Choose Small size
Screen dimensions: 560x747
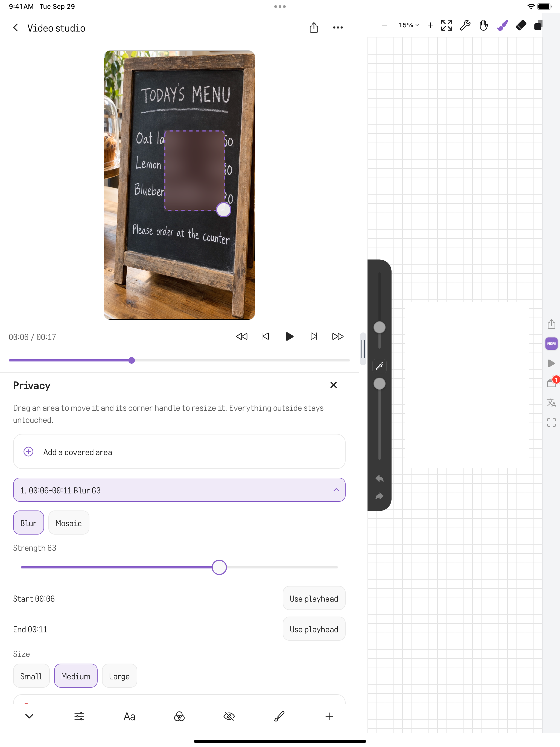click(31, 676)
